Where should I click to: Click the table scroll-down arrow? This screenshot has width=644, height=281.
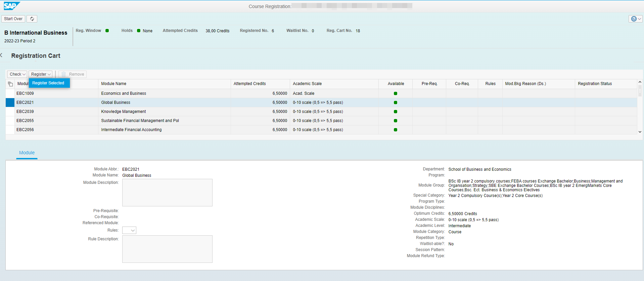coord(640,132)
